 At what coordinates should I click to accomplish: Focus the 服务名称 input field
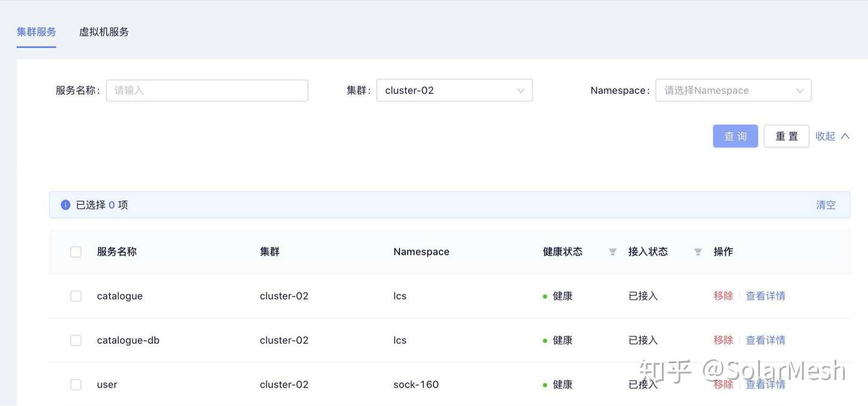pyautogui.click(x=207, y=90)
